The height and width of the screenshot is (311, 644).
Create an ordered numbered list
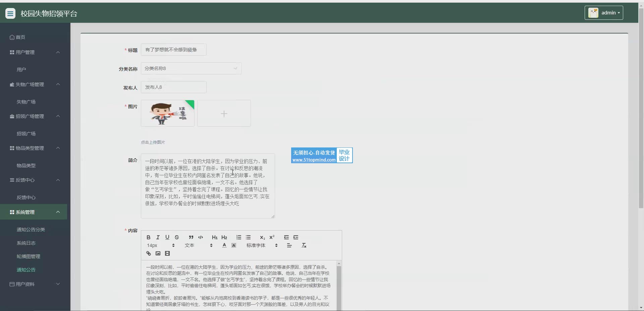[x=239, y=237]
